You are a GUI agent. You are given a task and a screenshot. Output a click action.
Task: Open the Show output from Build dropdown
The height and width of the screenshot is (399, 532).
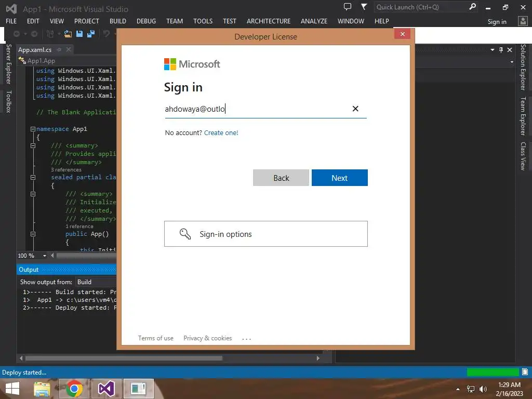tap(96, 282)
